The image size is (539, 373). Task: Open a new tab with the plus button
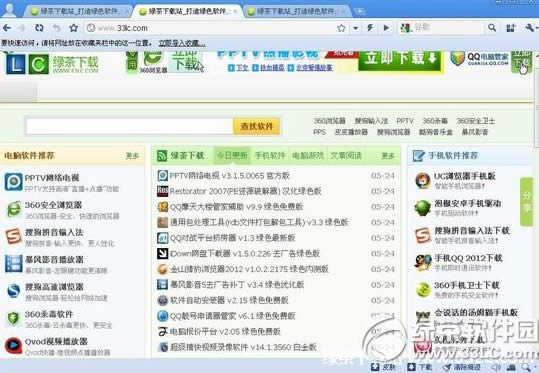[359, 11]
